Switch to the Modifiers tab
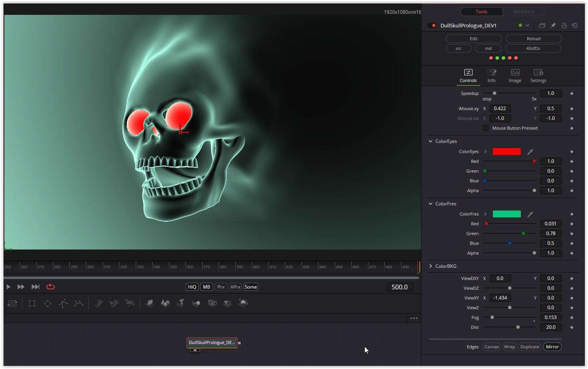Screen dimensions: 588x369 524,12
